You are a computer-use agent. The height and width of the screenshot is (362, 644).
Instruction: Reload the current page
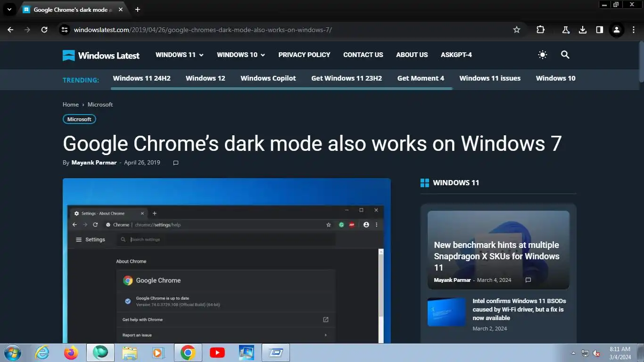44,30
